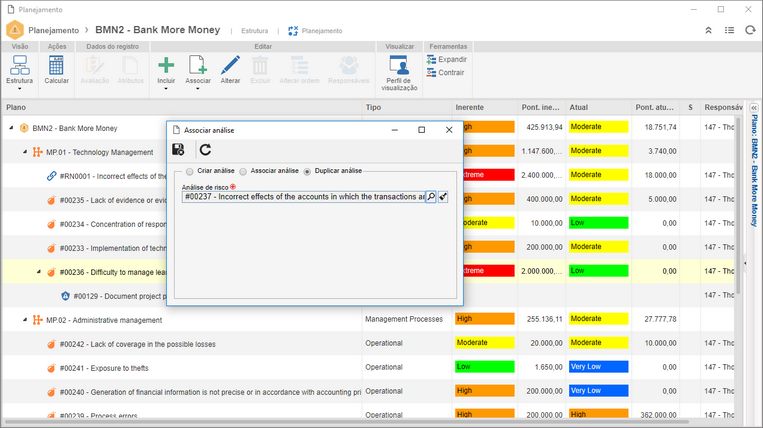Click the double-chevron collapse icon at top right
The width and height of the screenshot is (763, 428).
point(708,30)
